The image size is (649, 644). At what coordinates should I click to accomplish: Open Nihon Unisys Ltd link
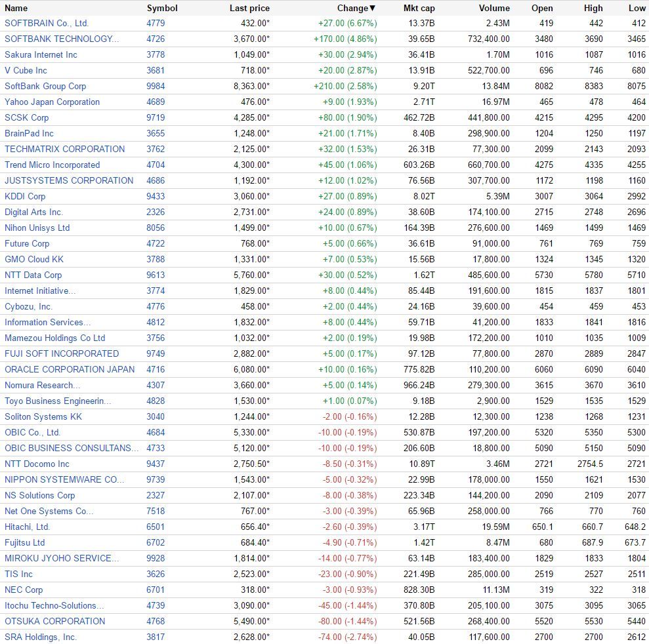(x=37, y=228)
